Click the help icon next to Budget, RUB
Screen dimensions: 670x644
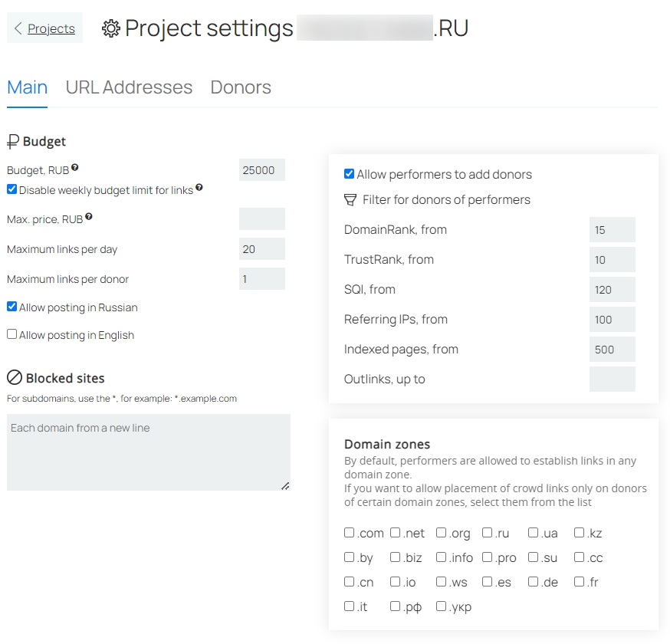coord(75,167)
